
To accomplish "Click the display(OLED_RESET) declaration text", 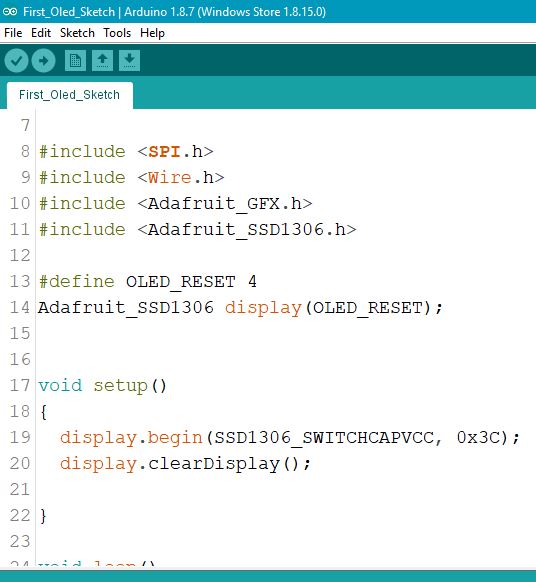I will (x=334, y=308).
